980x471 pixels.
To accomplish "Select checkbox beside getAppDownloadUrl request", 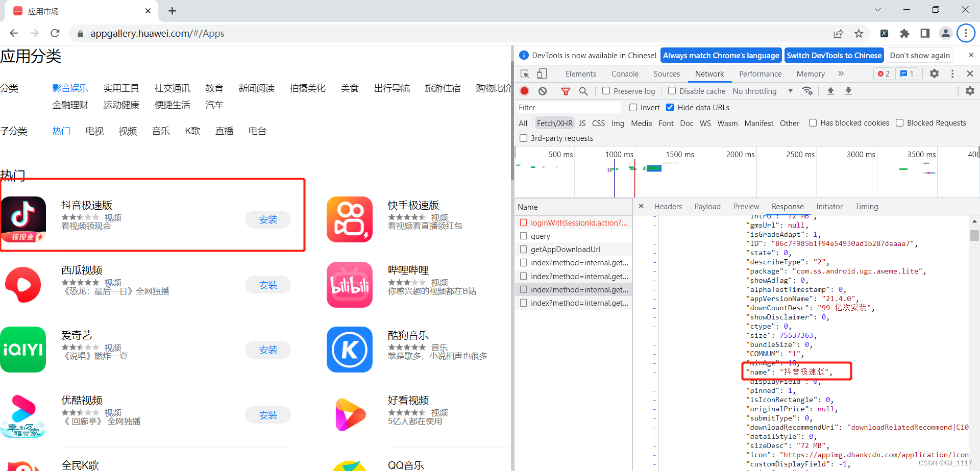I will pyautogui.click(x=523, y=250).
